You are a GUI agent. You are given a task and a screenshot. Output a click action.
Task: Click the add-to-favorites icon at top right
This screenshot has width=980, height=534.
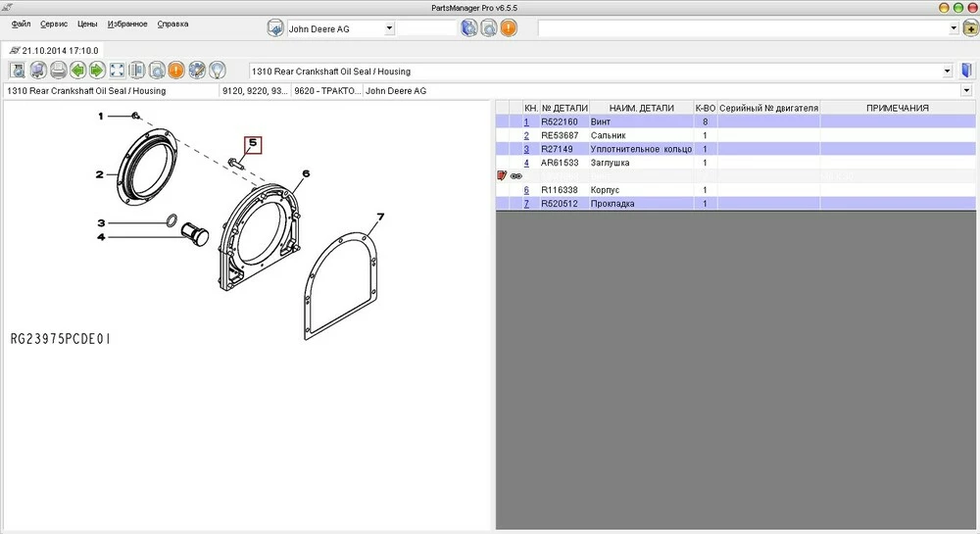[x=970, y=28]
